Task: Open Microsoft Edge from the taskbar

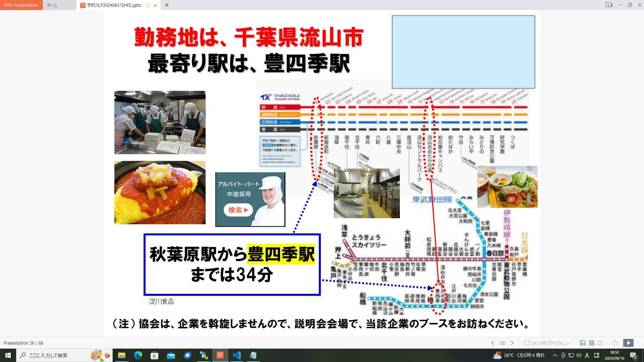Action: tap(138, 355)
